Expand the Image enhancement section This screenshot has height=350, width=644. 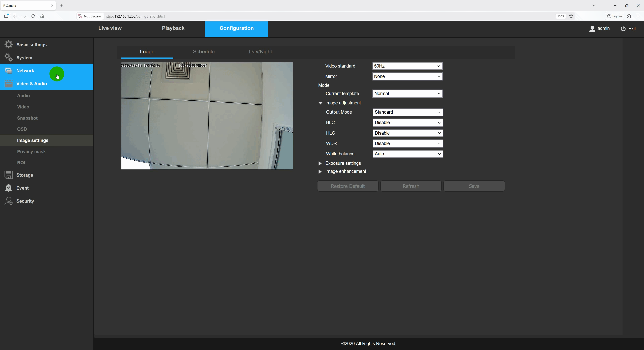pos(320,171)
